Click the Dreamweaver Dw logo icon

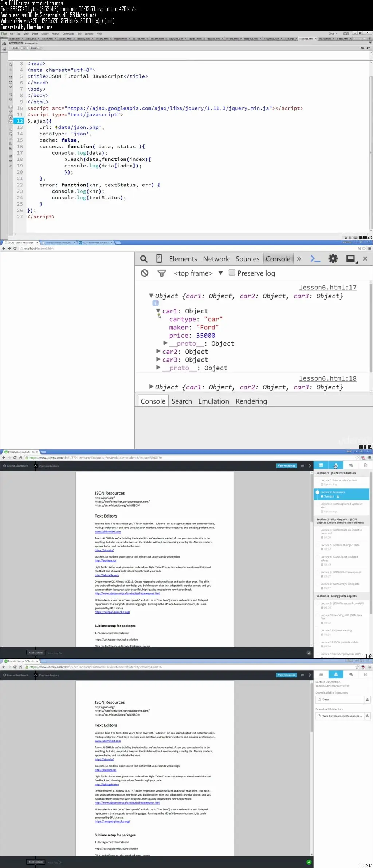coord(4,34)
